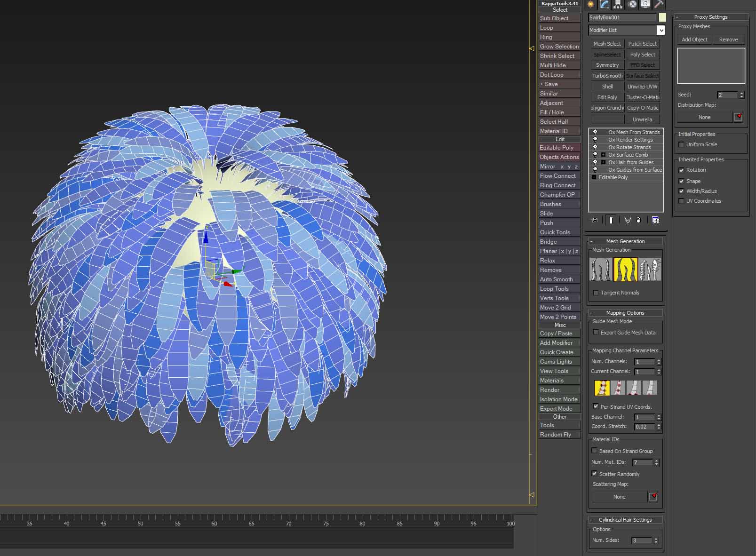Uncheck Scatter Randomly option
This screenshot has width=756, height=556.
point(595,474)
